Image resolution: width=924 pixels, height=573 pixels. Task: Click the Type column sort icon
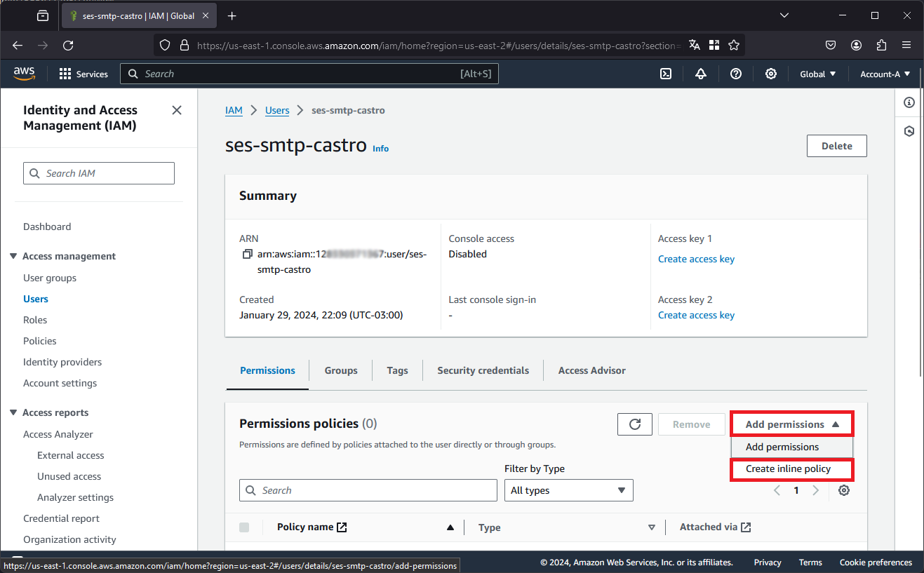pos(651,527)
